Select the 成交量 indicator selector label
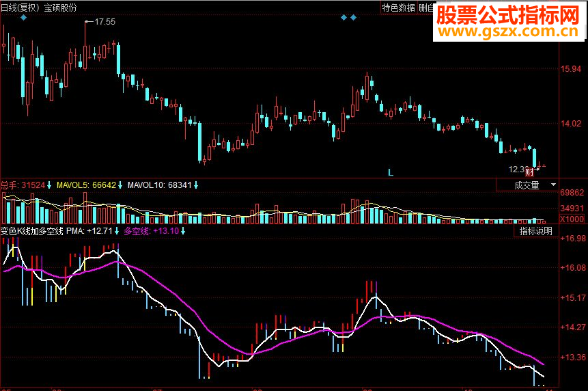The image size is (588, 391). click(527, 185)
